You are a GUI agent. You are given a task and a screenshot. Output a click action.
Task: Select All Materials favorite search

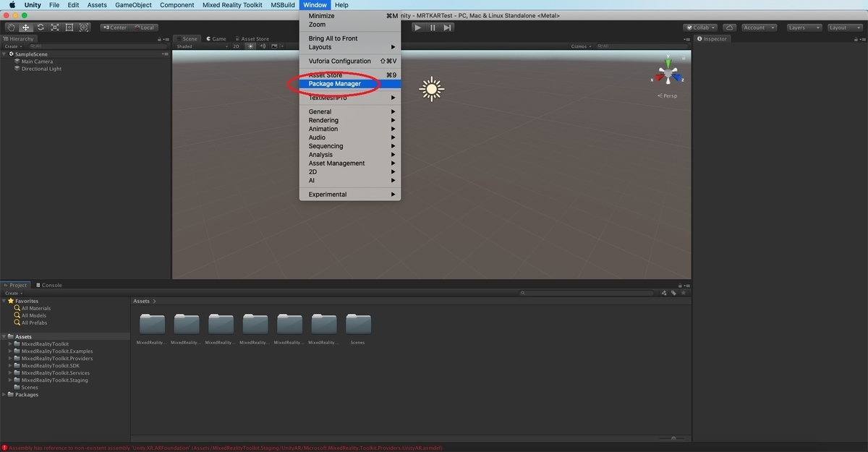pyautogui.click(x=36, y=308)
